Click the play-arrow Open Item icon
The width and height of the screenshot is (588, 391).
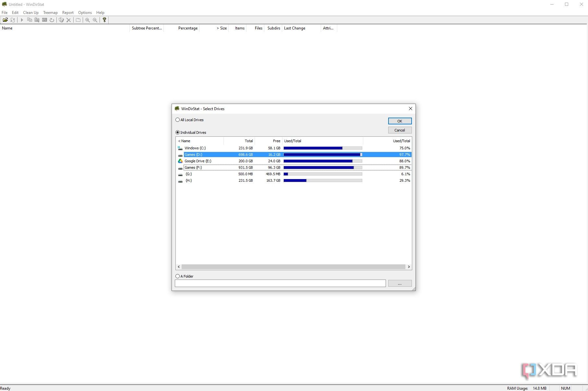pos(22,20)
